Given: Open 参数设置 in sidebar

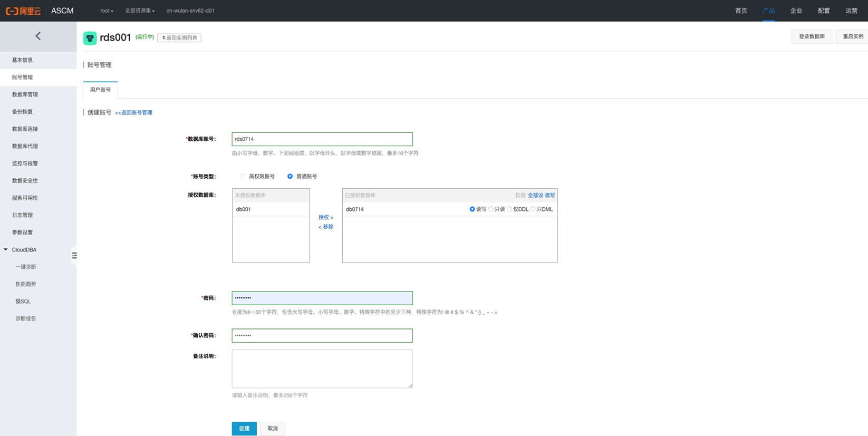Looking at the screenshot, I should tap(38, 232).
